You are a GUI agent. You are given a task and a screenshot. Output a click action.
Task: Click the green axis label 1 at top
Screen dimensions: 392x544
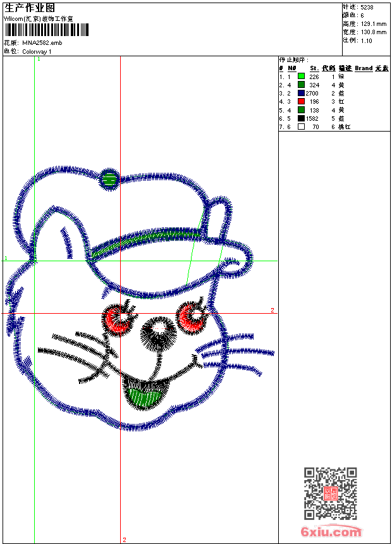tap(39, 59)
